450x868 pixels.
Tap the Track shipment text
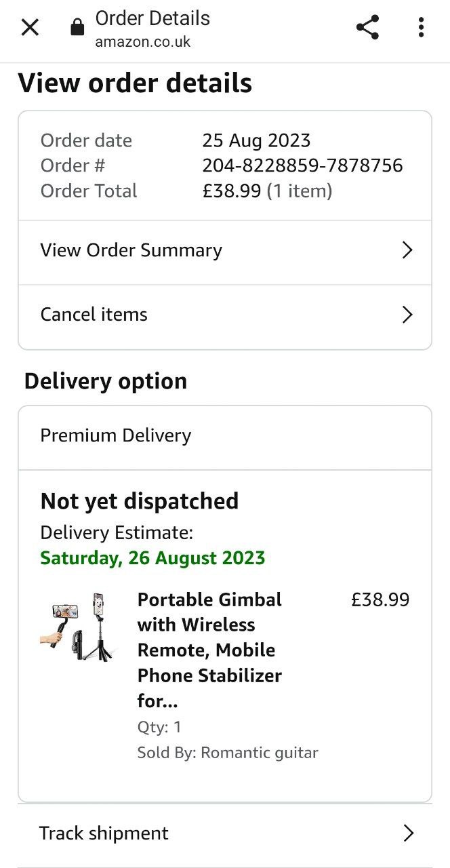point(104,833)
